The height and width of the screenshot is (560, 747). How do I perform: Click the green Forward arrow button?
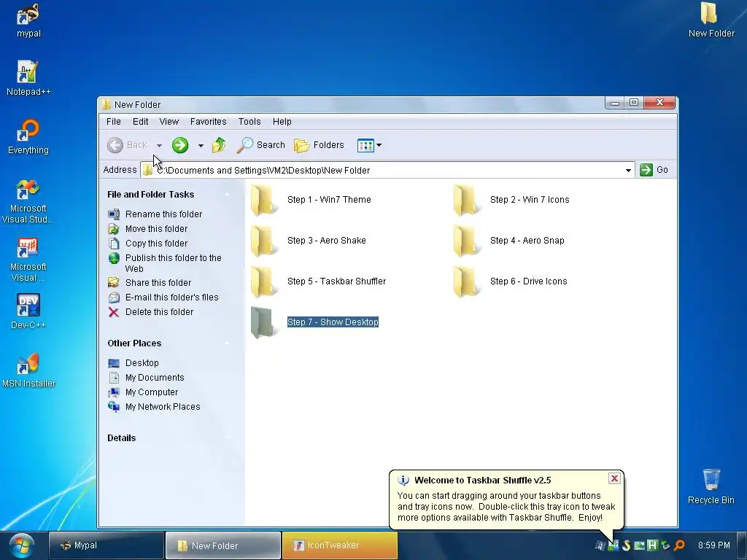(x=180, y=145)
